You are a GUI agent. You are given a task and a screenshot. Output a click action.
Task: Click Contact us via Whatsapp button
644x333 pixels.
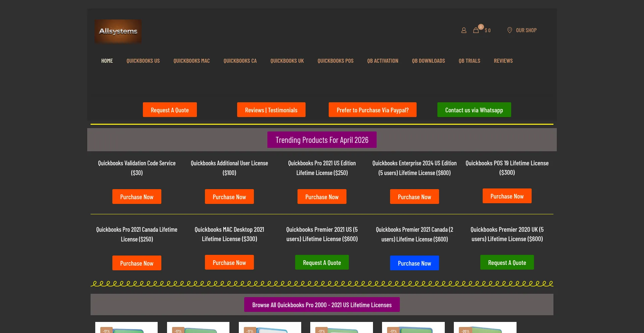474,110
